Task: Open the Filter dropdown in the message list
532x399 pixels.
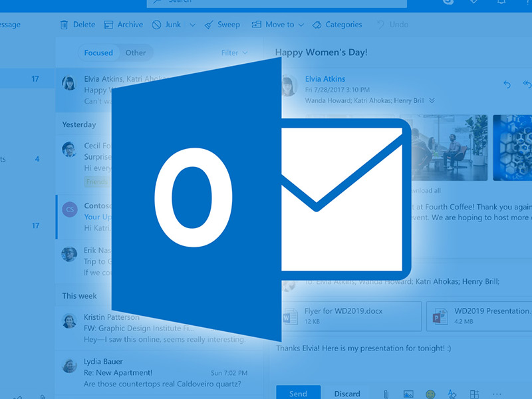Action: (235, 53)
